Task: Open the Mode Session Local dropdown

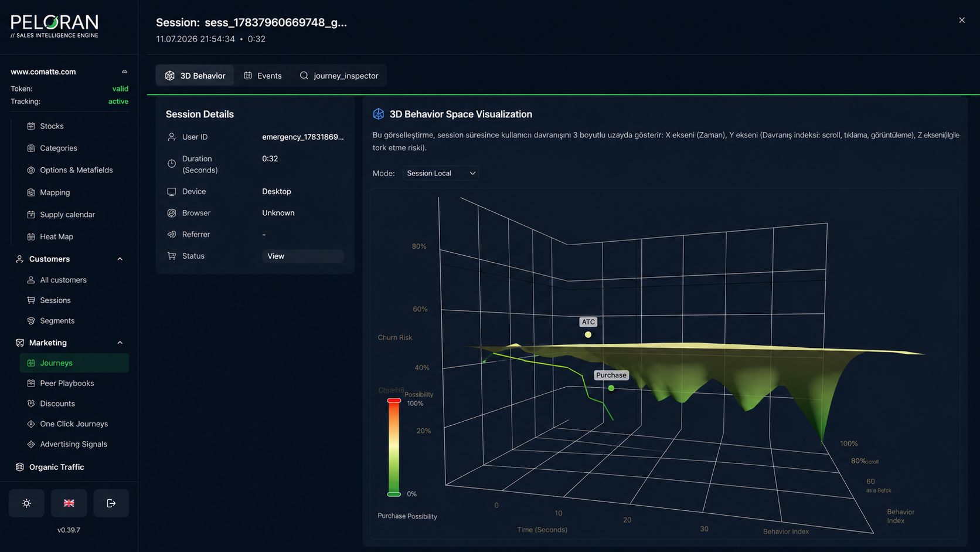Action: click(x=441, y=173)
